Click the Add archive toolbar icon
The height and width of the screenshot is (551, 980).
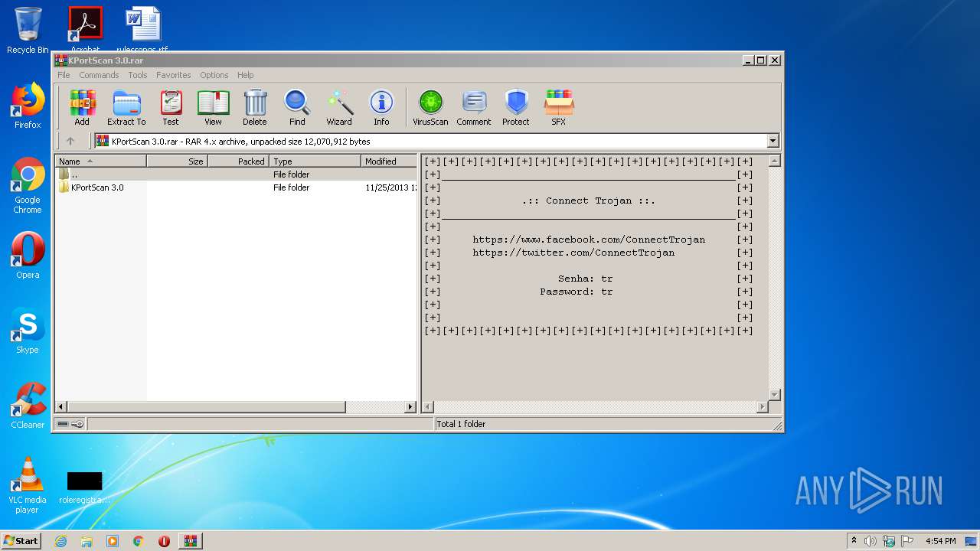click(x=82, y=107)
